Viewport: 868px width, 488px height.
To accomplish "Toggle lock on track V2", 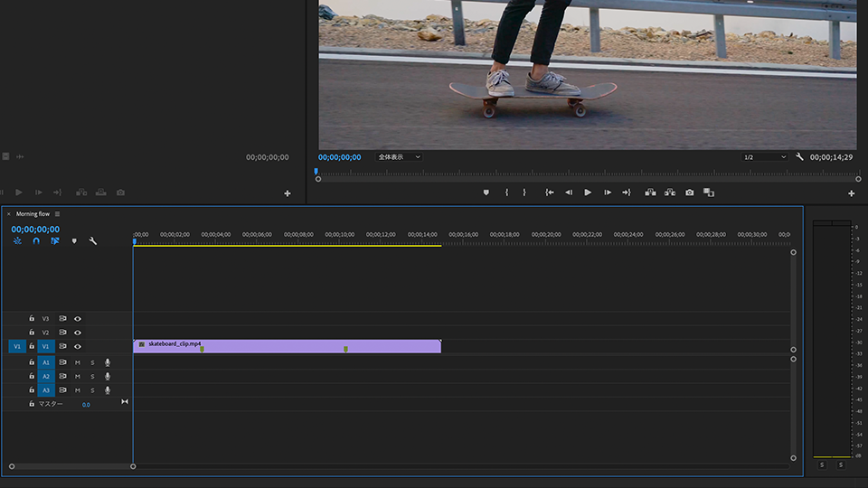I will [32, 333].
